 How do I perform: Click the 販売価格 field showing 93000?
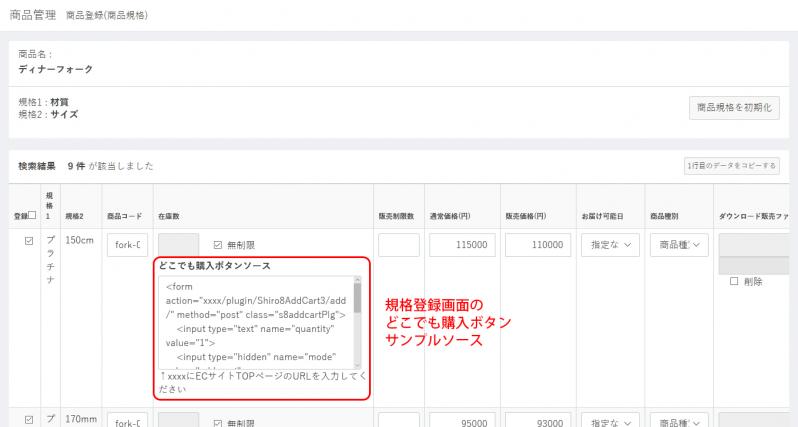[538, 420]
